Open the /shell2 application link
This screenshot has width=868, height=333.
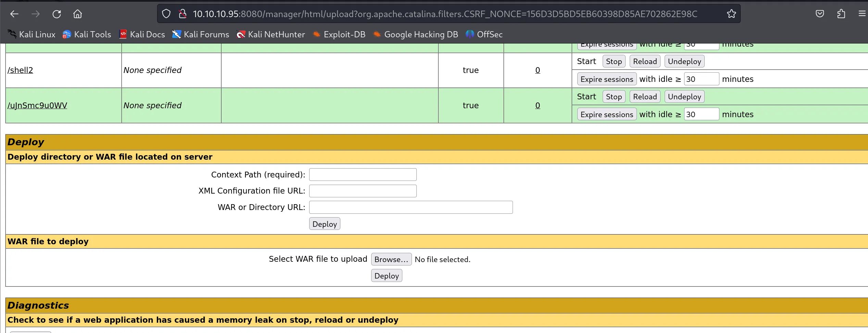pyautogui.click(x=21, y=70)
